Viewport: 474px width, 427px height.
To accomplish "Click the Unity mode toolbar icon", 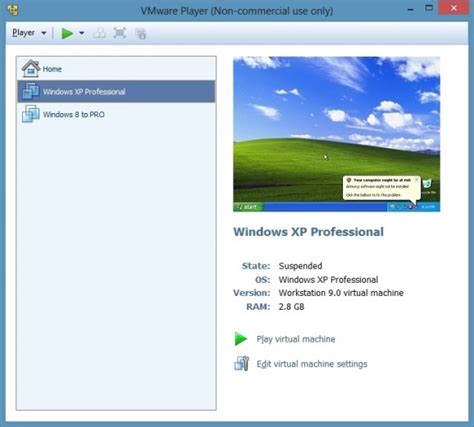I will 141,33.
